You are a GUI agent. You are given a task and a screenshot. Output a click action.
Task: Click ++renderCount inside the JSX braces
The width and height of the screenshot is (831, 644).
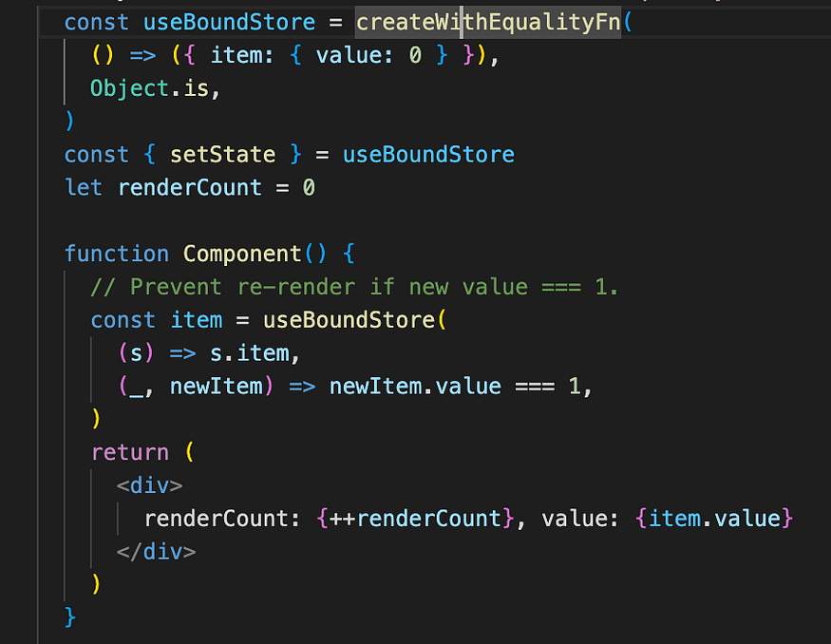[415, 519]
